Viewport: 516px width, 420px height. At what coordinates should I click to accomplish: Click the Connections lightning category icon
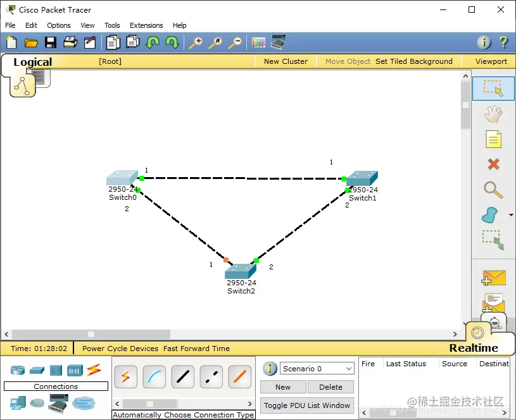click(94, 370)
